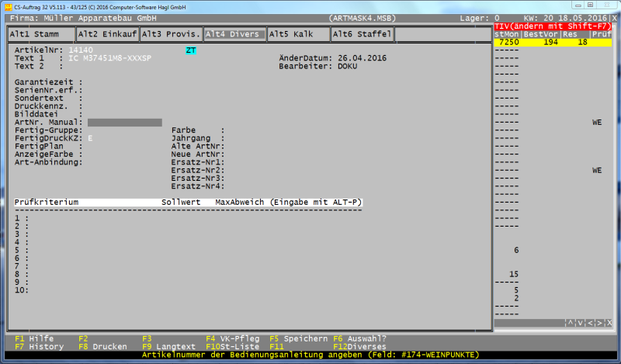
Task: Open the Alt6 Staffel tab
Action: (362, 34)
